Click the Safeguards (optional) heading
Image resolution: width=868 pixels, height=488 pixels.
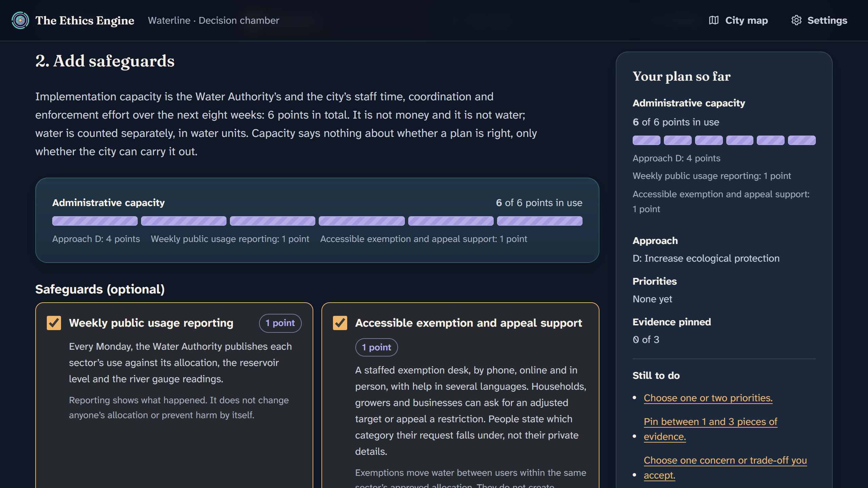pos(100,289)
